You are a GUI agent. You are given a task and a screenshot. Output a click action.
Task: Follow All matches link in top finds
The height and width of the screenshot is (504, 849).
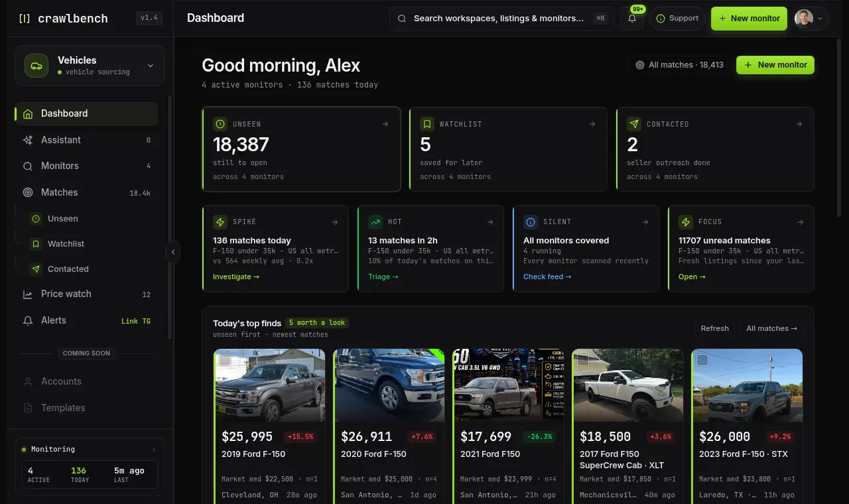(x=771, y=328)
